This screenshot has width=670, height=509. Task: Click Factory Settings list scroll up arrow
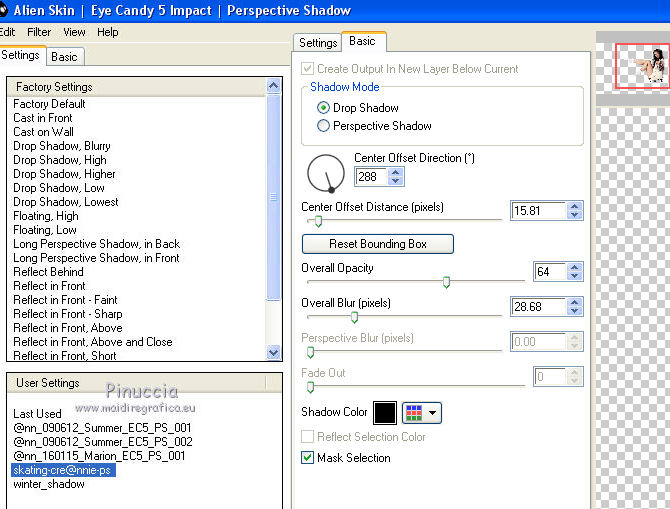click(x=273, y=86)
